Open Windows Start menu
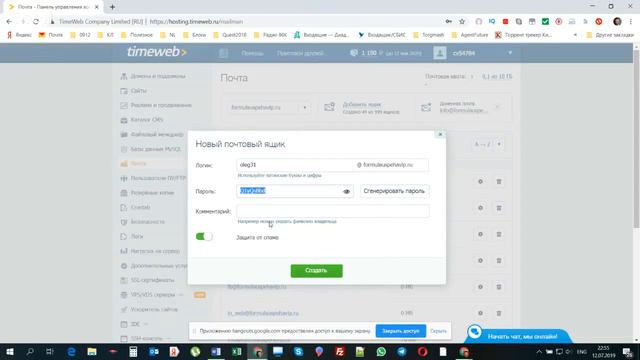Image resolution: width=640 pixels, height=360 pixels. pyautogui.click(x=10, y=351)
